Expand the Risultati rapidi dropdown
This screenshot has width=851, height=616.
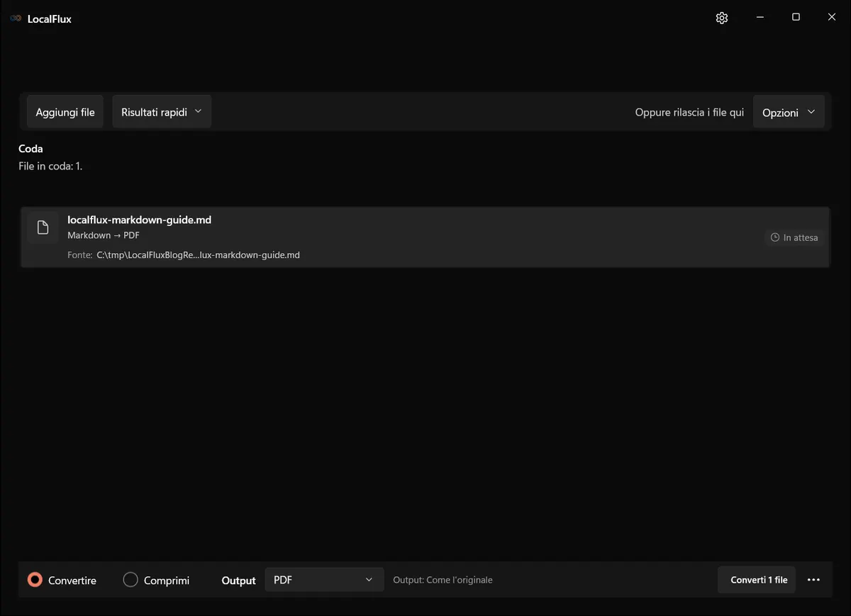click(x=162, y=112)
